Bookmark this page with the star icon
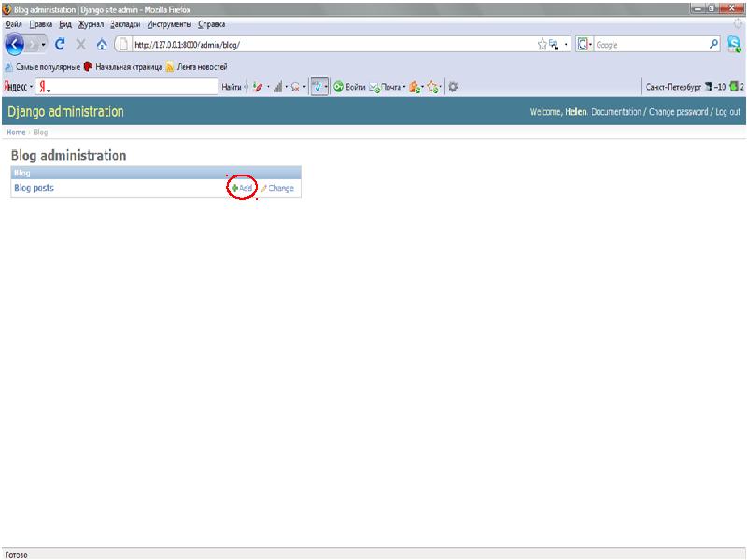Viewport: 747px width, 560px height. 542,44
